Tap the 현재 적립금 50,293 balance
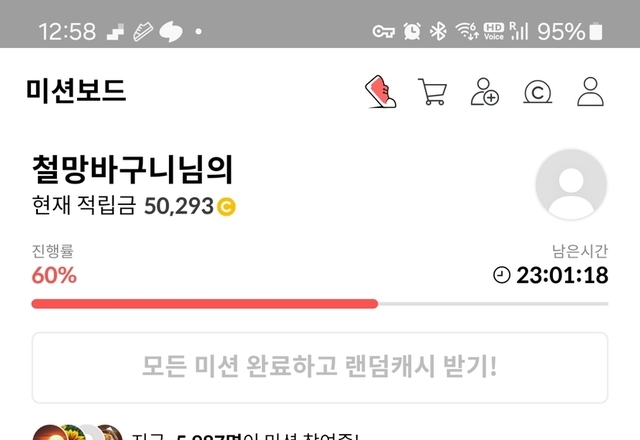 point(134,206)
